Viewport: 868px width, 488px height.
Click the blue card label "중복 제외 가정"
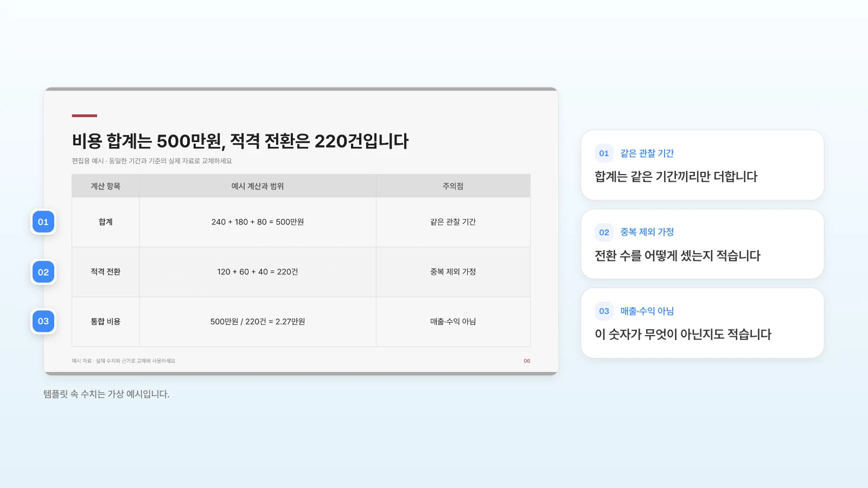[x=647, y=232]
